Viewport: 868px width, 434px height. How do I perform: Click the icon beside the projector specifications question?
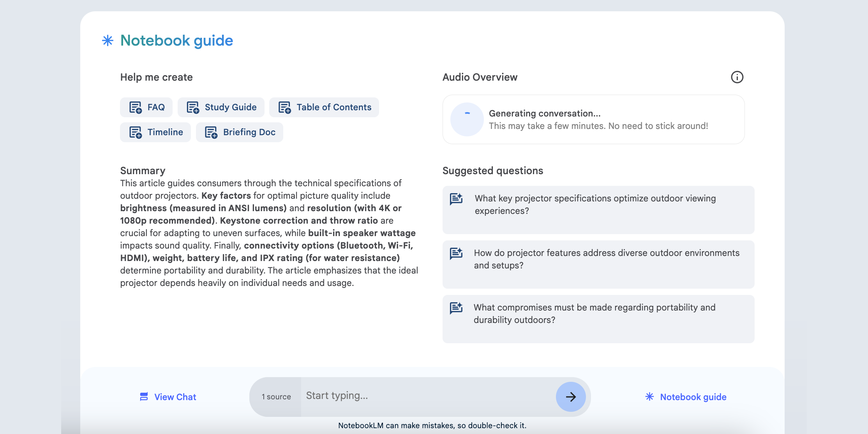click(456, 199)
